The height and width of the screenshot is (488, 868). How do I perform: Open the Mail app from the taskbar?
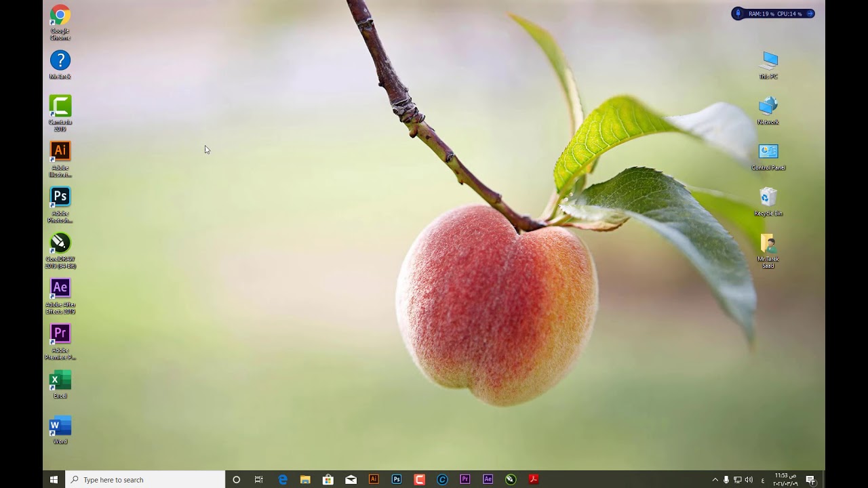(x=351, y=479)
